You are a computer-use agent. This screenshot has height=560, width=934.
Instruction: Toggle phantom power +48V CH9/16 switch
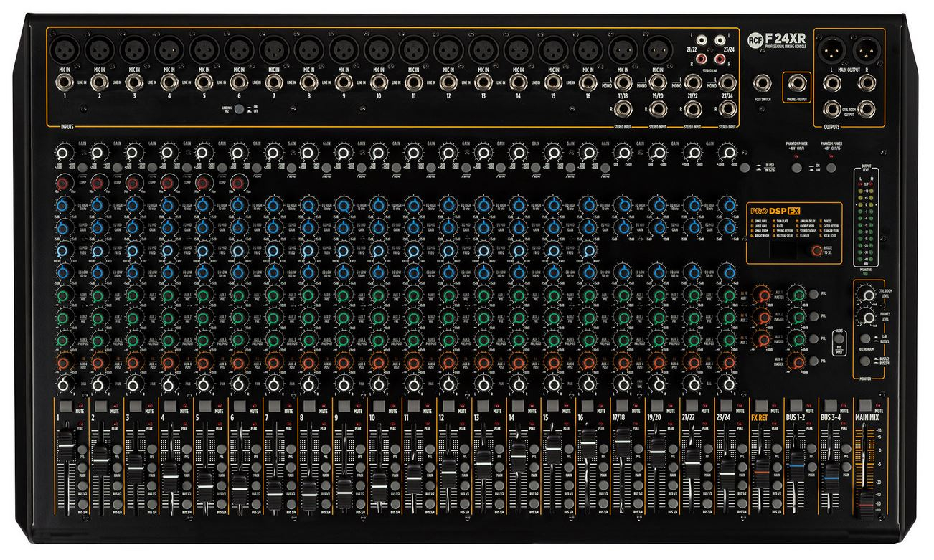click(x=831, y=167)
